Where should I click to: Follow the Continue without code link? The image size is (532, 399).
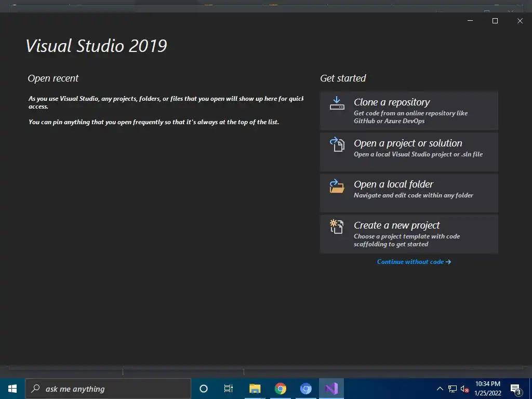(x=414, y=262)
